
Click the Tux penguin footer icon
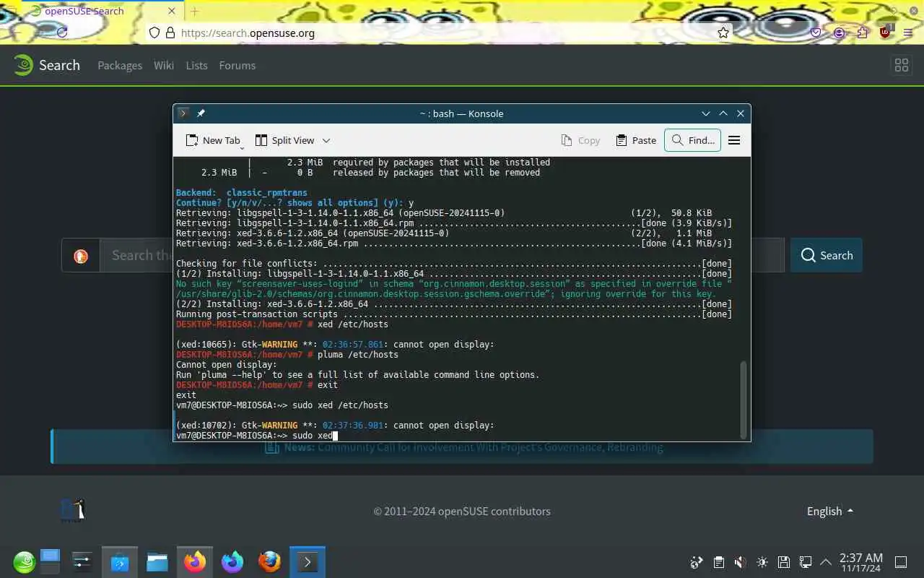(x=73, y=510)
